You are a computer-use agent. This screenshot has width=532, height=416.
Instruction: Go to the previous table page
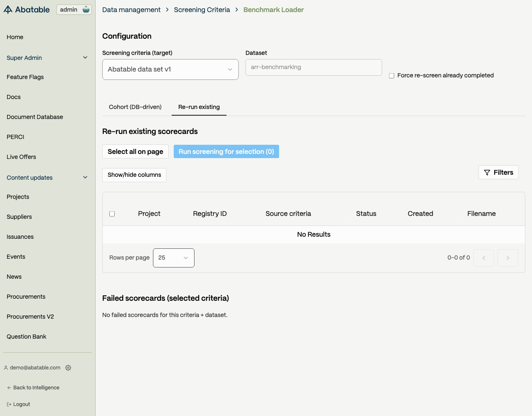484,258
